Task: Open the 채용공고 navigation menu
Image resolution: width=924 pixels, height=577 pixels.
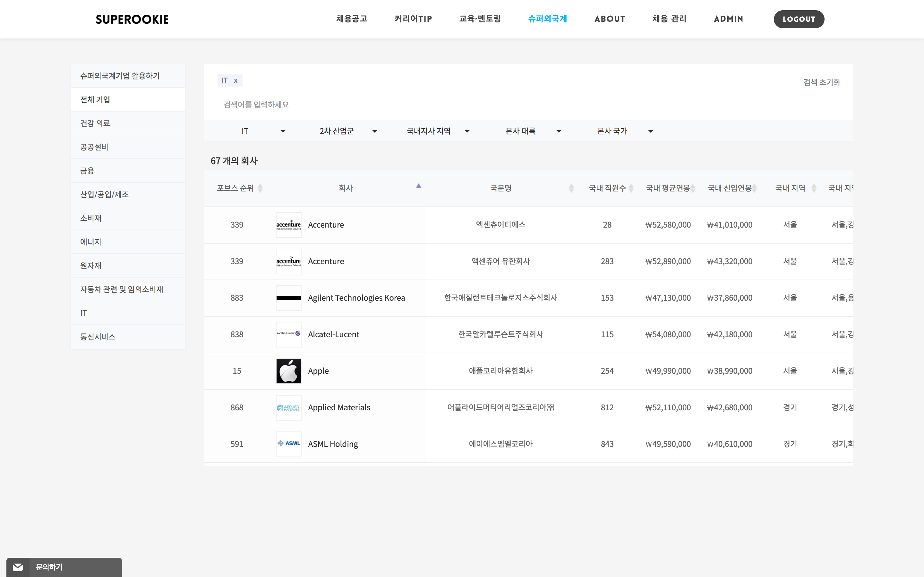Action: [x=352, y=19]
